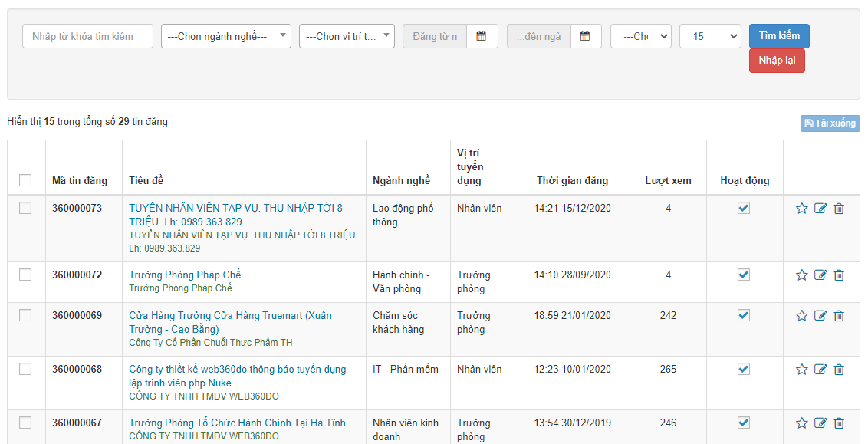This screenshot has width=868, height=444.
Task: Open the page size dropdown showing 15
Action: 710,36
